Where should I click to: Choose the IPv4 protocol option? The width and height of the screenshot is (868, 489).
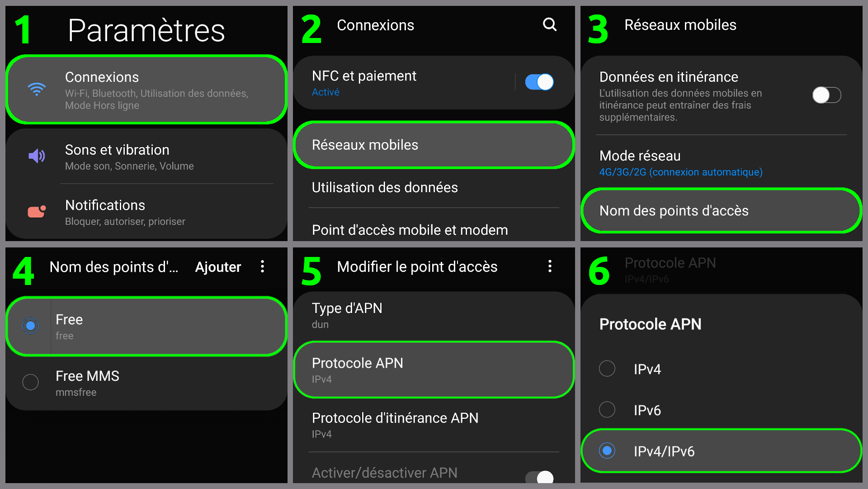tap(607, 369)
